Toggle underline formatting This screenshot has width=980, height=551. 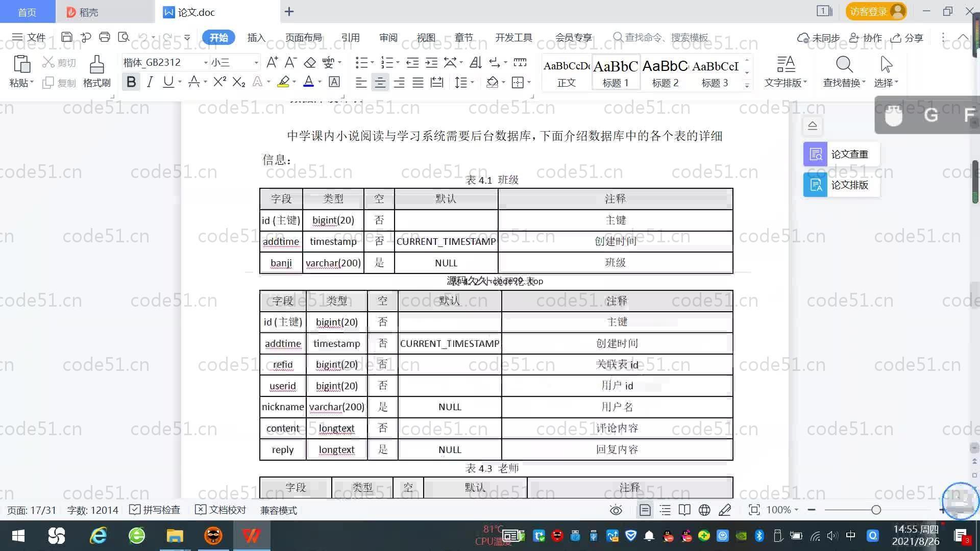(168, 82)
